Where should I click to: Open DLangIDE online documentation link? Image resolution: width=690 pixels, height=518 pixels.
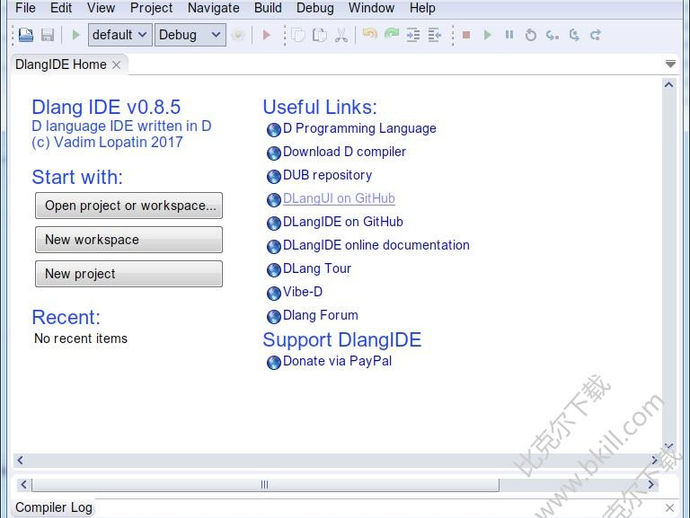(x=376, y=245)
